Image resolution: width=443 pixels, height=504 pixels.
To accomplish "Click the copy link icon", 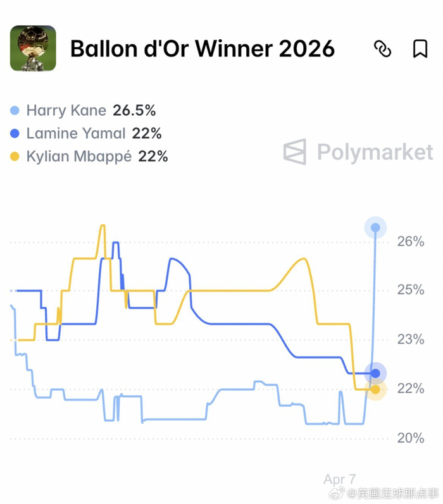I will pyautogui.click(x=383, y=49).
